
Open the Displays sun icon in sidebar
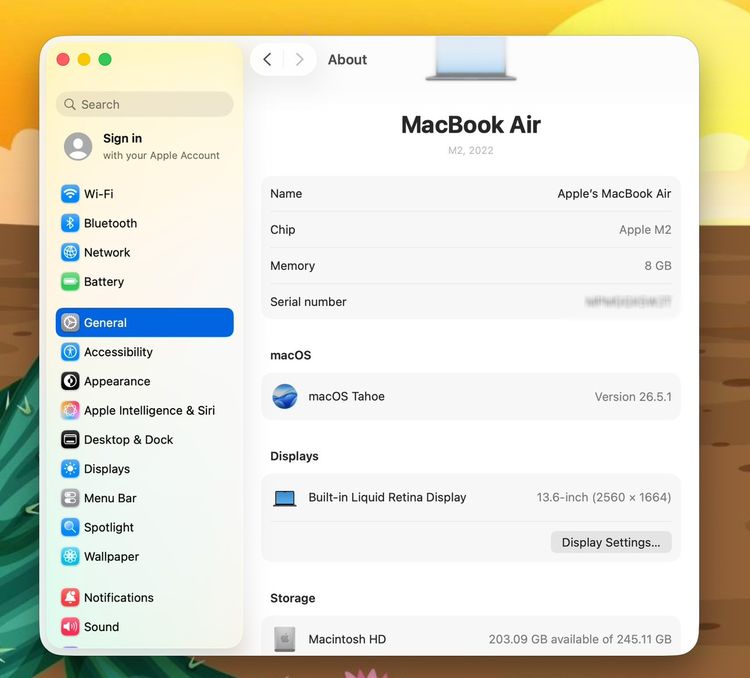pyautogui.click(x=70, y=468)
